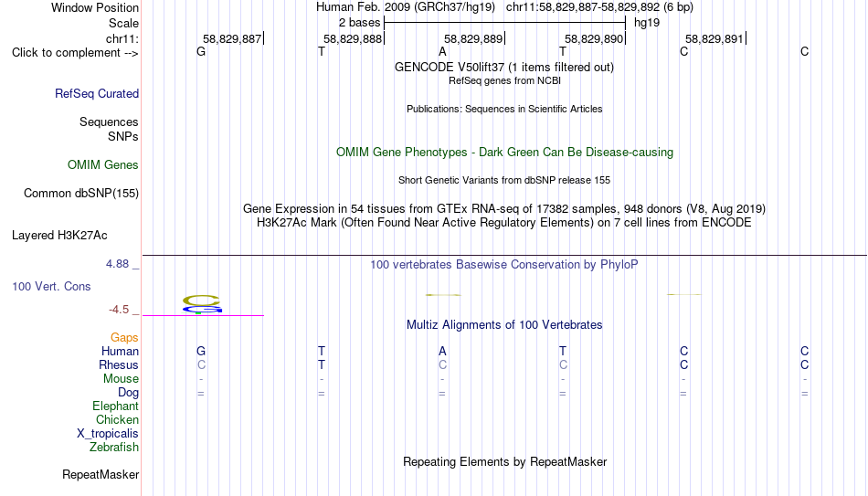868x496 pixels.
Task: Click position label 58,829,887 on ruler
Action: 232,39
